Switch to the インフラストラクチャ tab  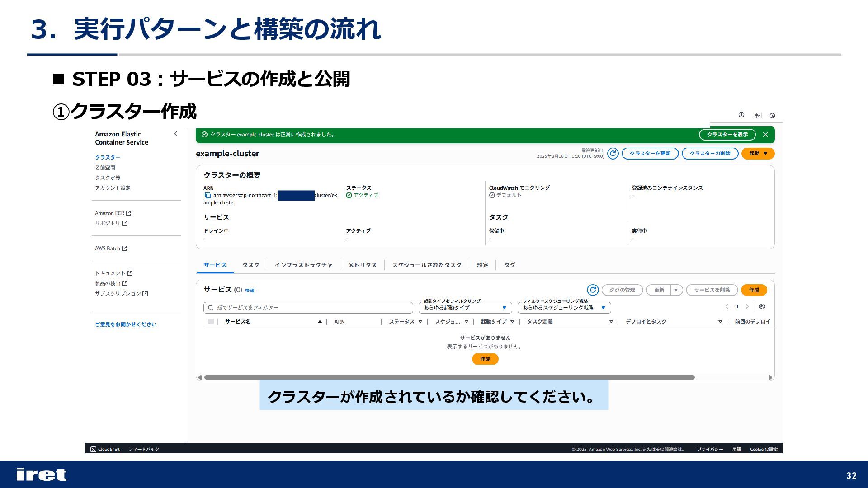coord(303,265)
